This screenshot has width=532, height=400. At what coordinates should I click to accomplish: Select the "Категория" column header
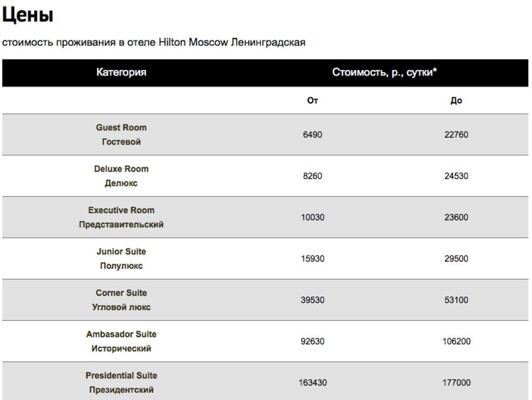pyautogui.click(x=121, y=72)
